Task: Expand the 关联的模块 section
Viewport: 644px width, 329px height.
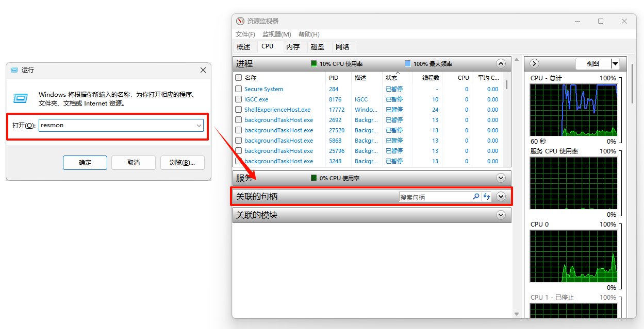Action: click(500, 215)
